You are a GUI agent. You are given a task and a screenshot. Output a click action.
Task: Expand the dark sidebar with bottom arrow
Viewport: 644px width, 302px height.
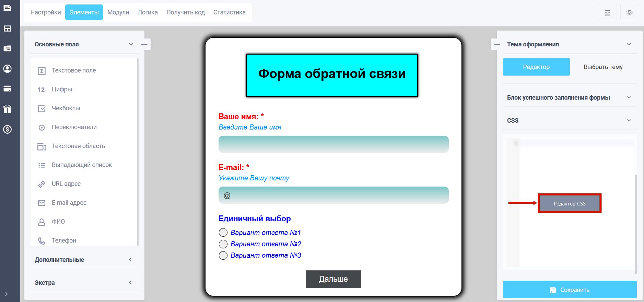pos(6,294)
